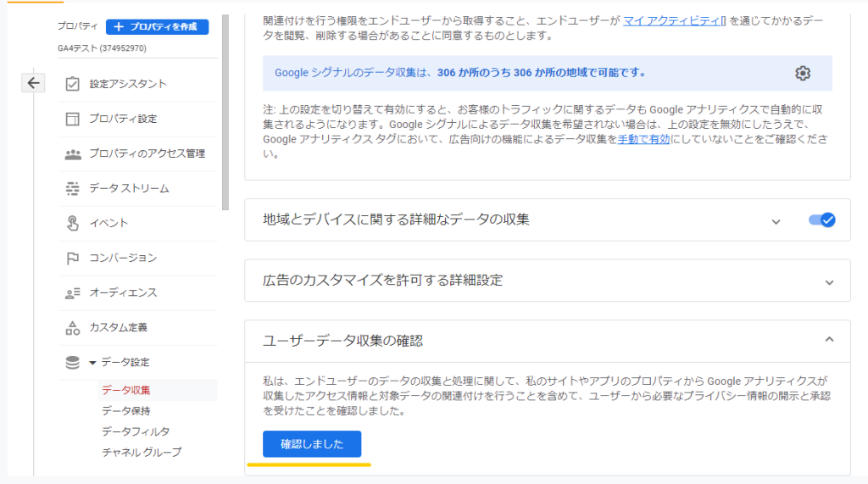Click the カスタム定義 shapes icon
Image resolution: width=868 pixels, height=484 pixels.
coord(73,328)
